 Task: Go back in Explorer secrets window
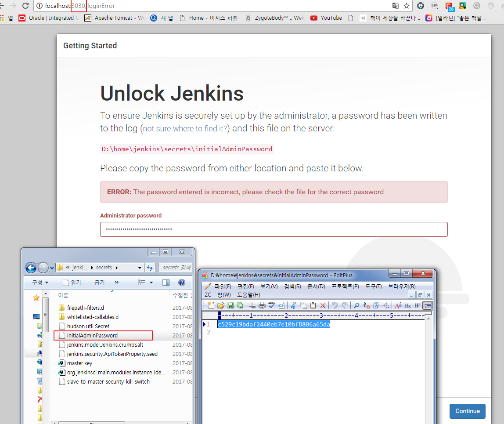31,268
